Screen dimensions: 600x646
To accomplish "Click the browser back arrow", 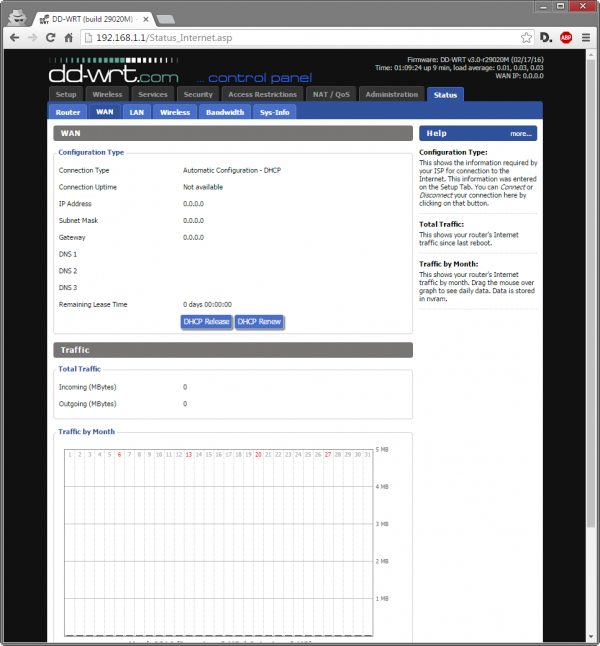I will pyautogui.click(x=14, y=37).
